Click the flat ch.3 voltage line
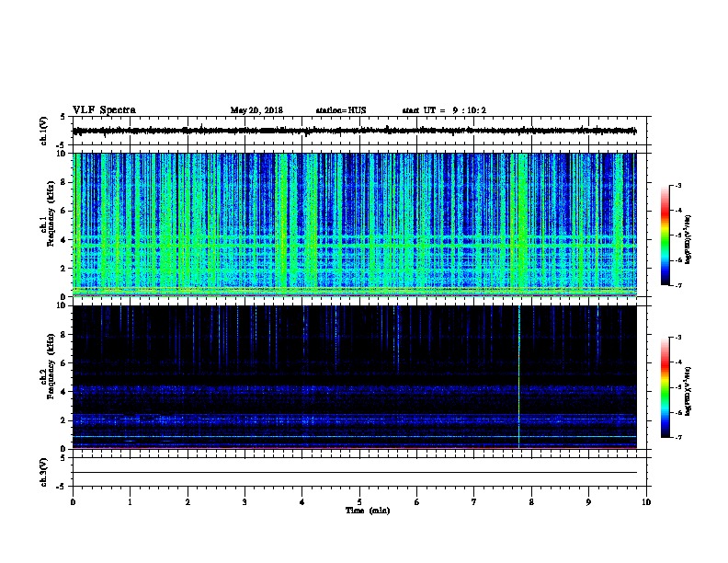This screenshot has width=728, height=563. coord(355,473)
